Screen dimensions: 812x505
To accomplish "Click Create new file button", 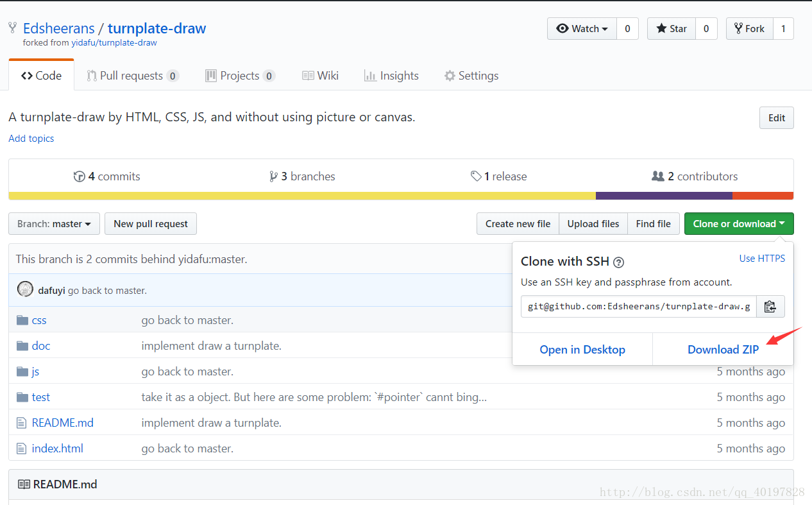I will (x=518, y=223).
